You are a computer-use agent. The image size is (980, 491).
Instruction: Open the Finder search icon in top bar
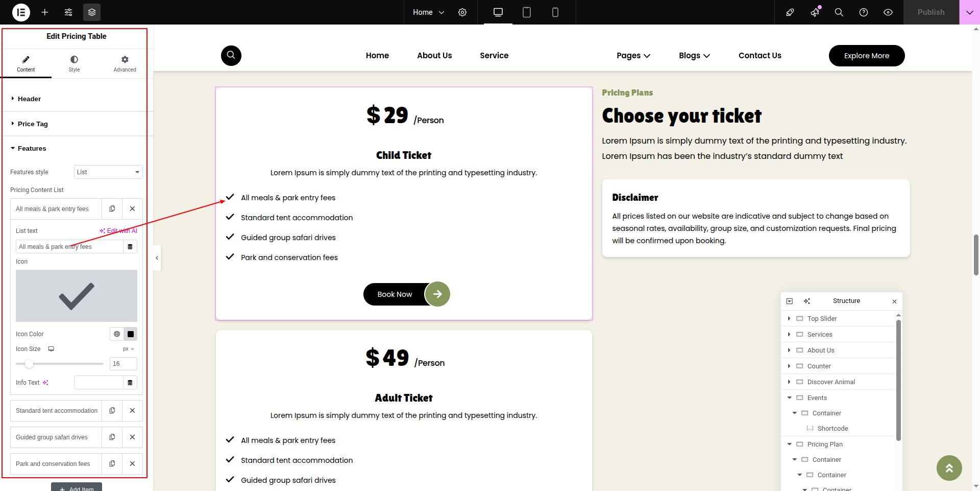839,12
